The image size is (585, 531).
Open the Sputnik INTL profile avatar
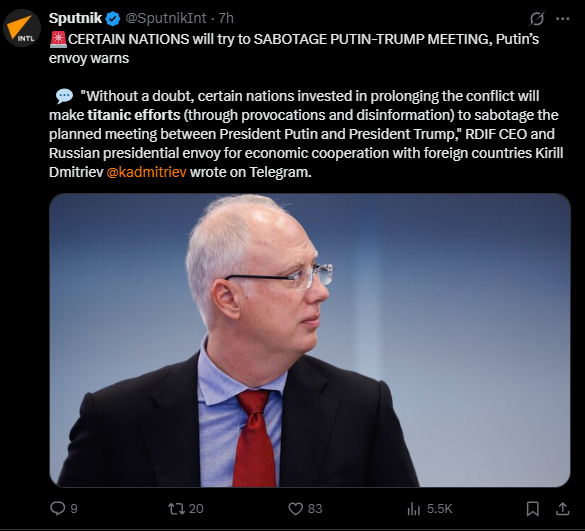point(22,28)
